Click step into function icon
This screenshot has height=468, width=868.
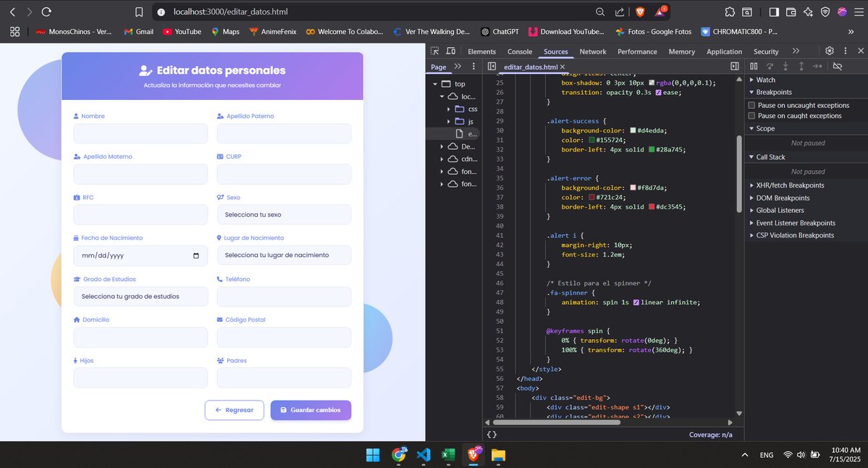785,67
